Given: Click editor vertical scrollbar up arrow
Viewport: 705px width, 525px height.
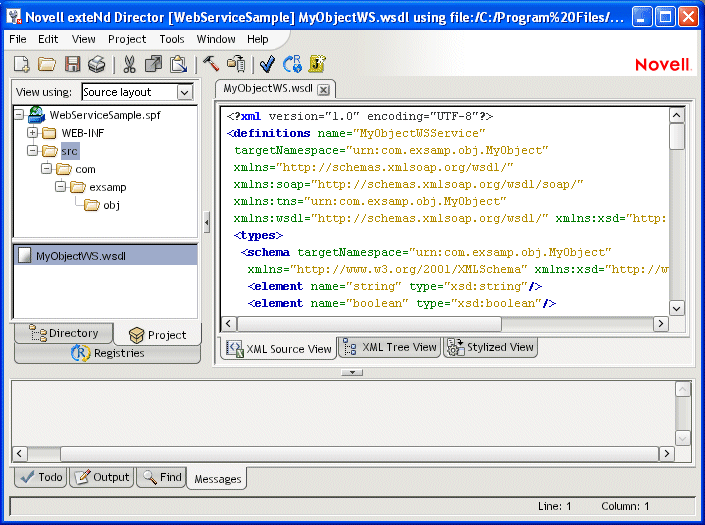Looking at the screenshot, I should point(677,116).
